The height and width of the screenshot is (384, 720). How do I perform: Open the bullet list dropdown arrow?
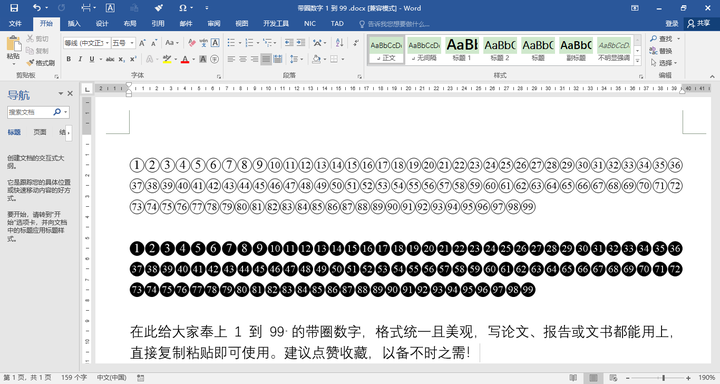(x=240, y=43)
